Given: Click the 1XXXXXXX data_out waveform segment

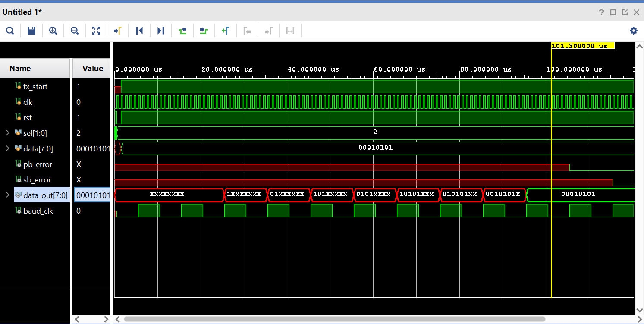Looking at the screenshot, I should [246, 195].
